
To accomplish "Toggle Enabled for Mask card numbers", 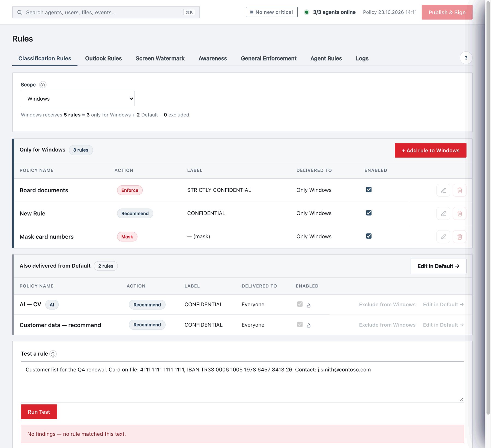I will pyautogui.click(x=369, y=236).
